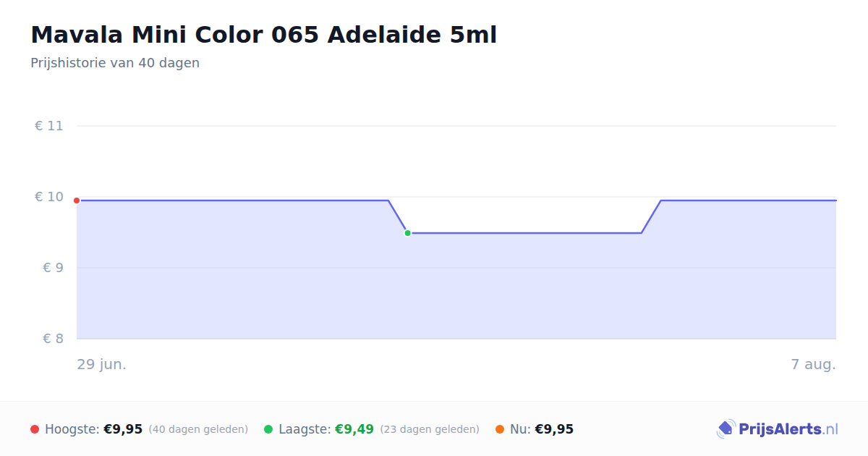This screenshot has width=868, height=456.
Task: Click the € 10 y-axis label
Action: 49,197
